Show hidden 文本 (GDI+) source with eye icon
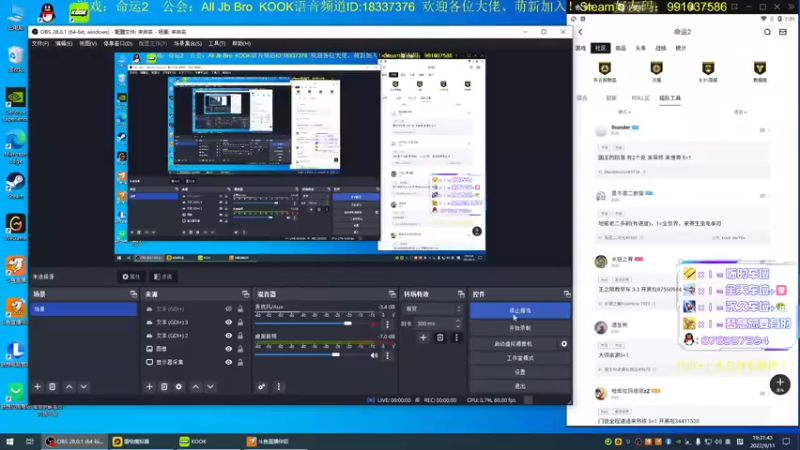The height and width of the screenshot is (450, 800). [x=228, y=309]
